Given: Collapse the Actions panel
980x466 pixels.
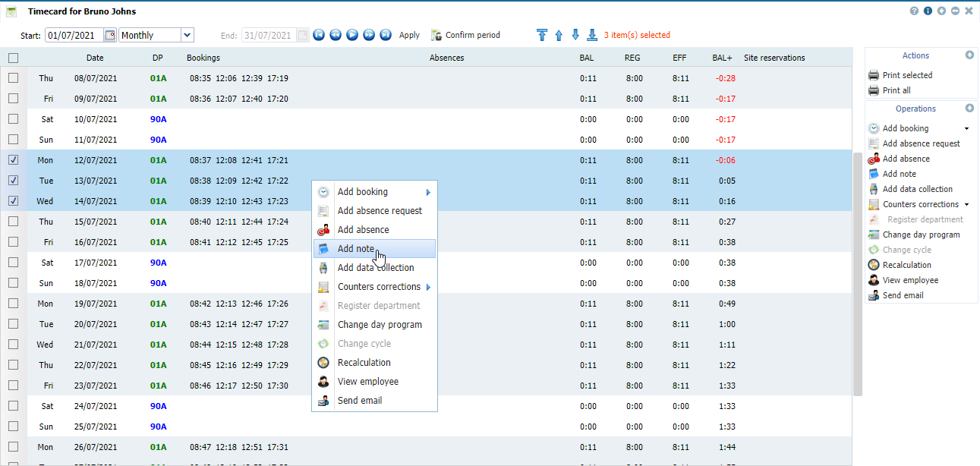Looking at the screenshot, I should click(969, 55).
